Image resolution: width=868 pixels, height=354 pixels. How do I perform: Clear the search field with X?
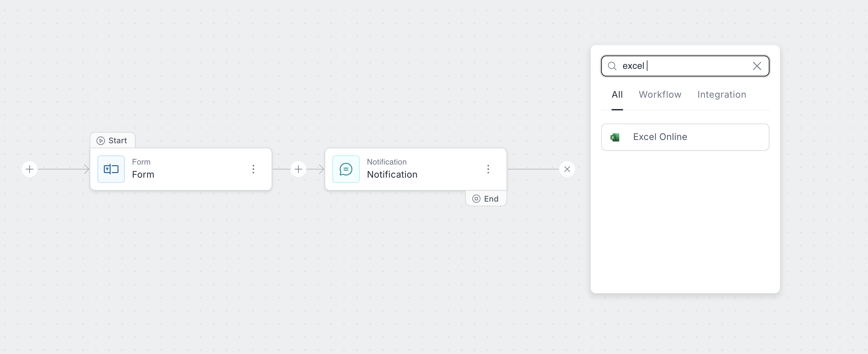click(x=757, y=66)
